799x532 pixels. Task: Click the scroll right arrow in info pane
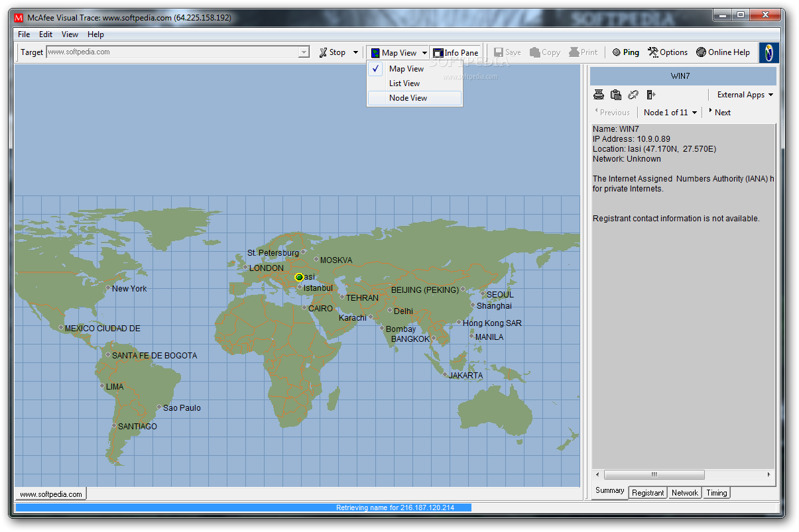coord(769,474)
